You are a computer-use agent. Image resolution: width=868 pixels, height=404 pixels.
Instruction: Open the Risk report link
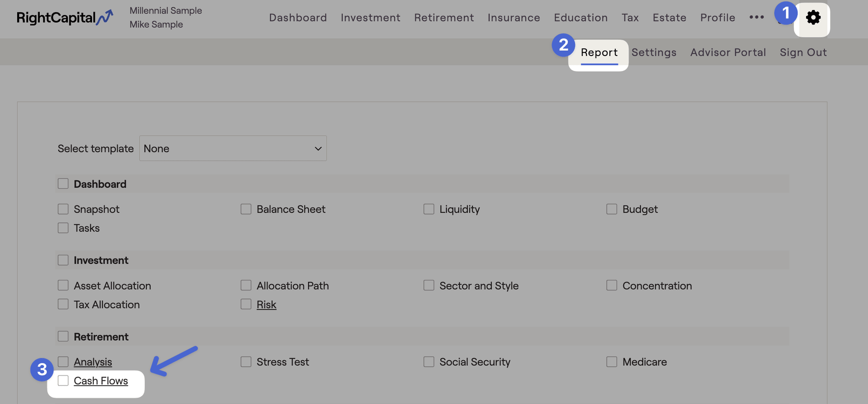(266, 305)
